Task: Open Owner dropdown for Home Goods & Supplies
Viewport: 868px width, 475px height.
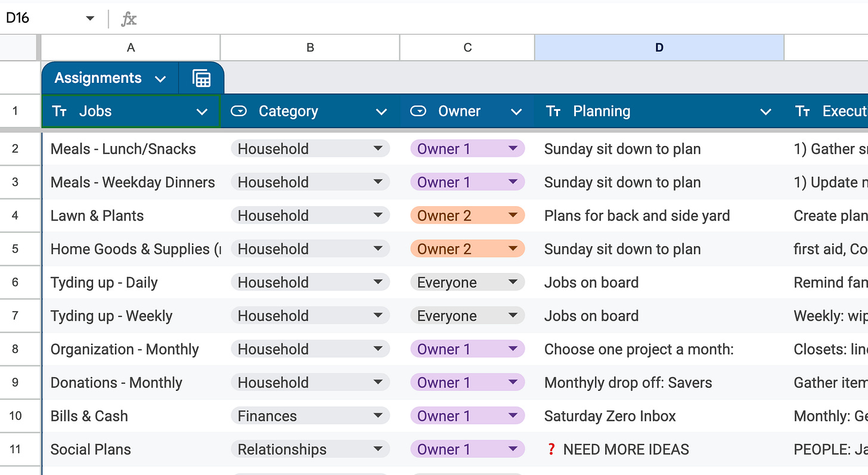Action: [x=513, y=249]
